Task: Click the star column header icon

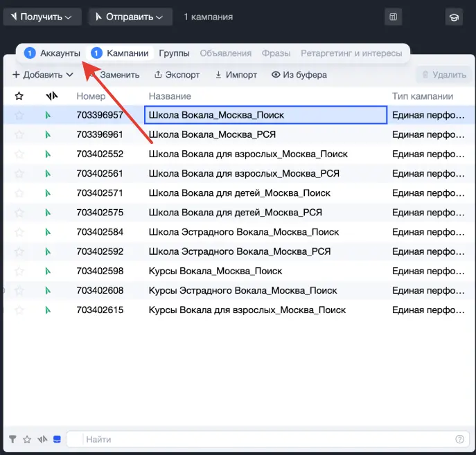Action: [x=19, y=96]
